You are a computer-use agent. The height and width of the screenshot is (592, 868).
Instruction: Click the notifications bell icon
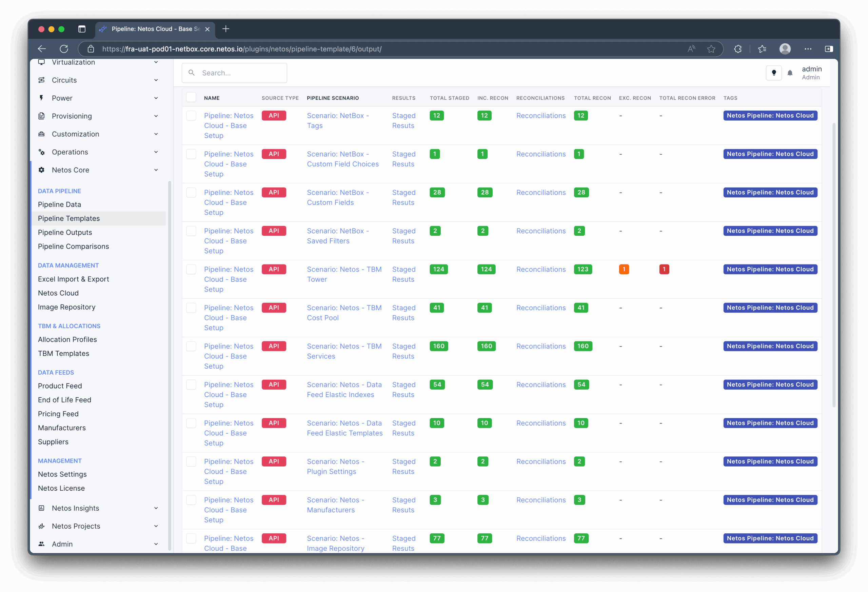(x=790, y=73)
